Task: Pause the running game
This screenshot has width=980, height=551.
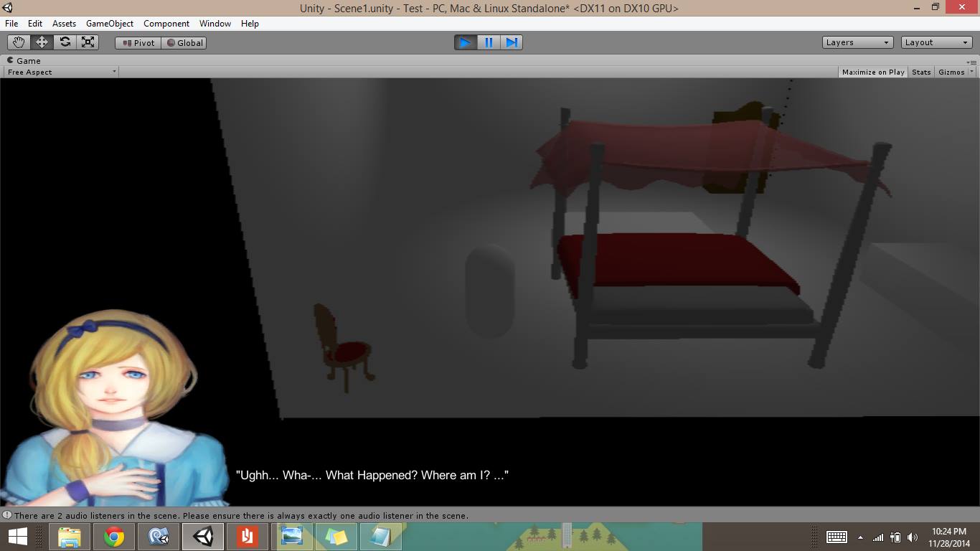Action: tap(488, 42)
